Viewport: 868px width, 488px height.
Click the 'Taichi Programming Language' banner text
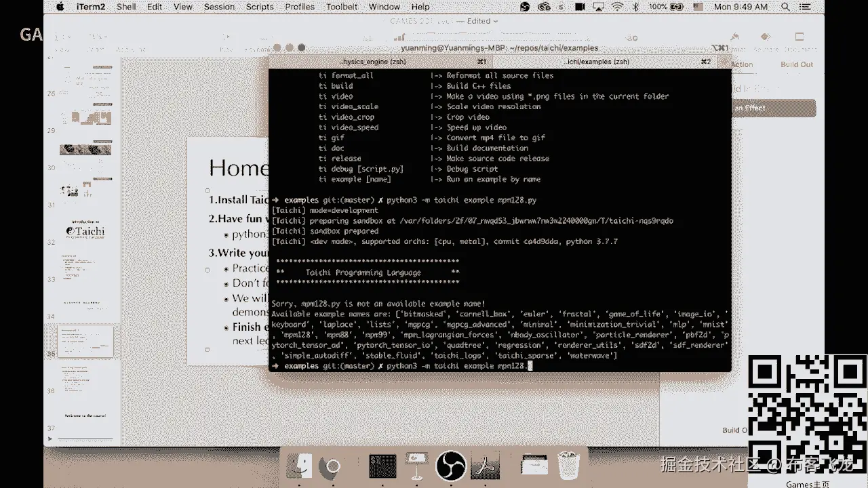click(363, 272)
